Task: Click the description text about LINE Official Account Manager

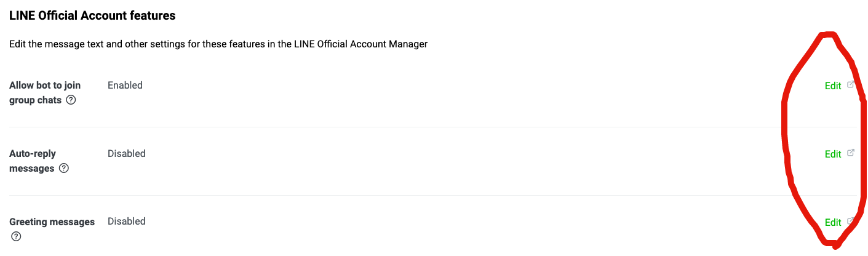Action: 218,45
